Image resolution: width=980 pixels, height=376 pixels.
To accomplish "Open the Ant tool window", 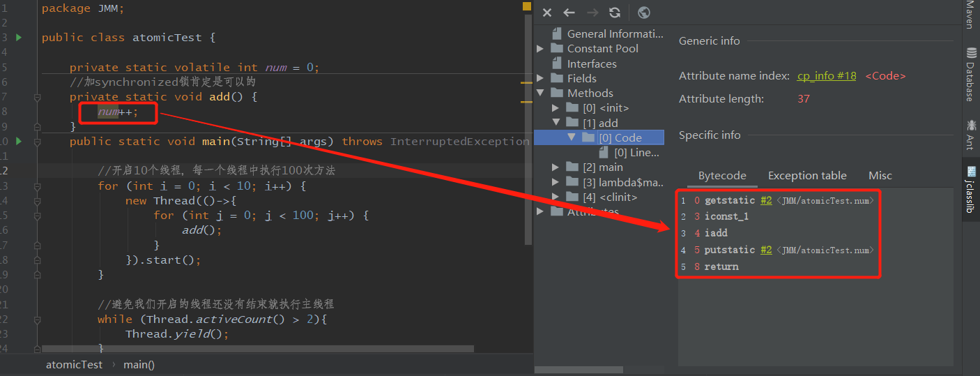I will pos(970,135).
